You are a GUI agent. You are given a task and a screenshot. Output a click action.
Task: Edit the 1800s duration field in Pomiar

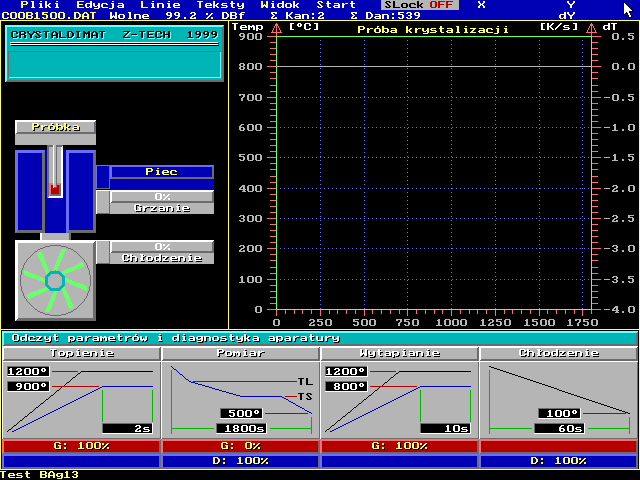[241, 429]
